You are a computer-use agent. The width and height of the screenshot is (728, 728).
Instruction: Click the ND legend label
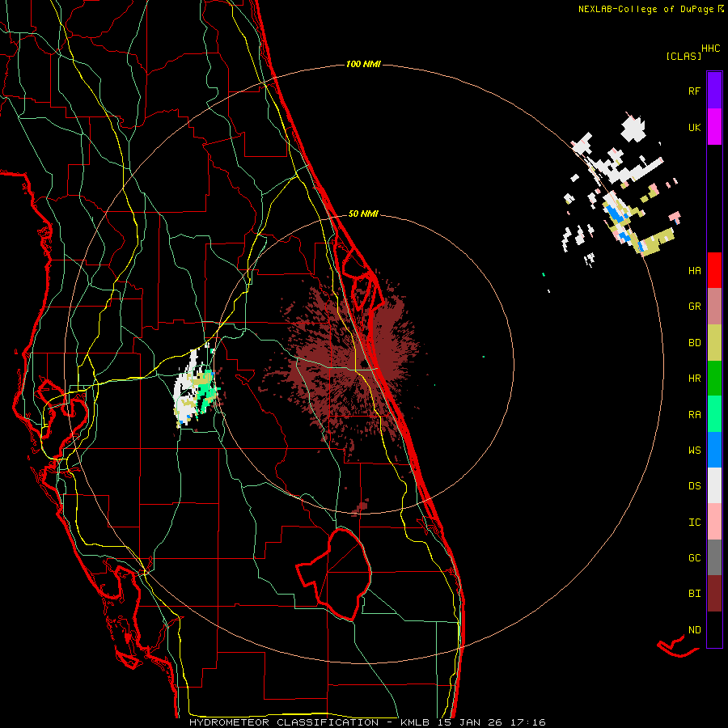click(694, 629)
